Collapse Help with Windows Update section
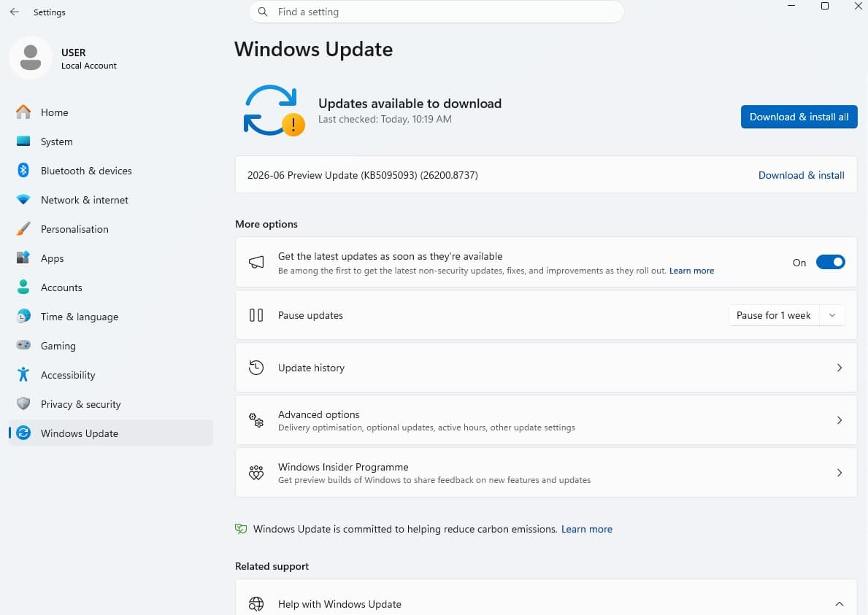The height and width of the screenshot is (615, 868). [x=840, y=604]
